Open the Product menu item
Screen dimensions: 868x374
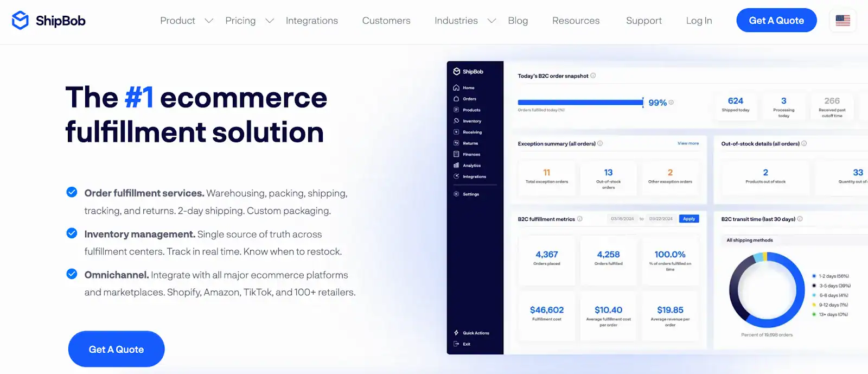coord(177,21)
